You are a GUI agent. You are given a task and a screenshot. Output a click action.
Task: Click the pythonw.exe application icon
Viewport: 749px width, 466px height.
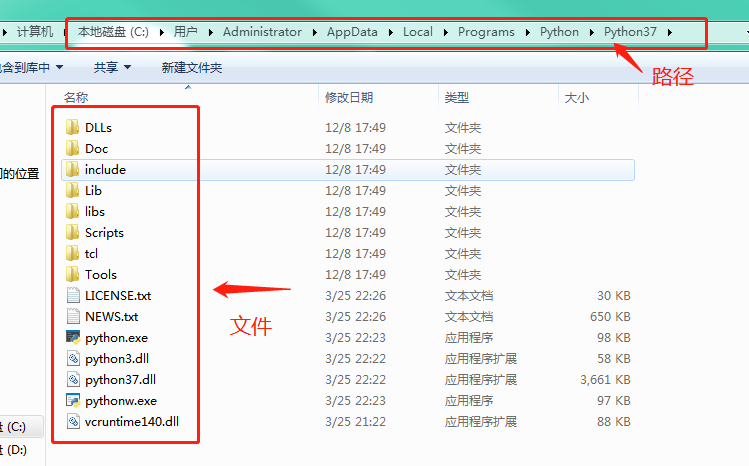(x=73, y=401)
